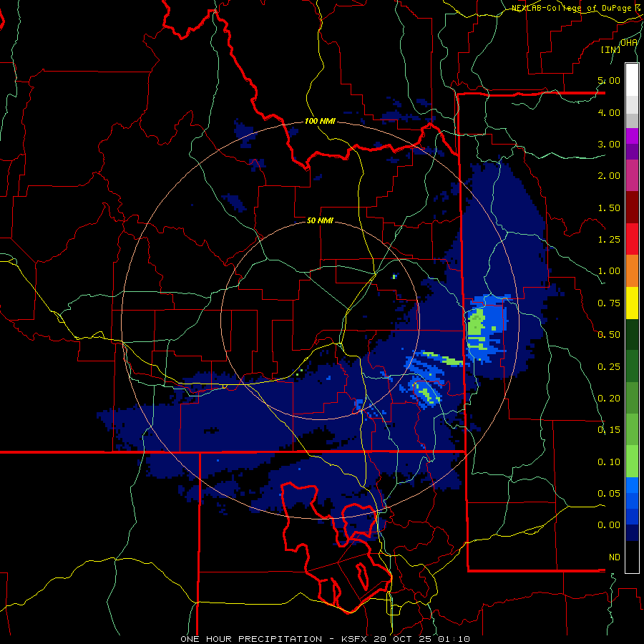The width and height of the screenshot is (644, 644).
Task: Click the 5.00 legend value
Action: tap(609, 80)
